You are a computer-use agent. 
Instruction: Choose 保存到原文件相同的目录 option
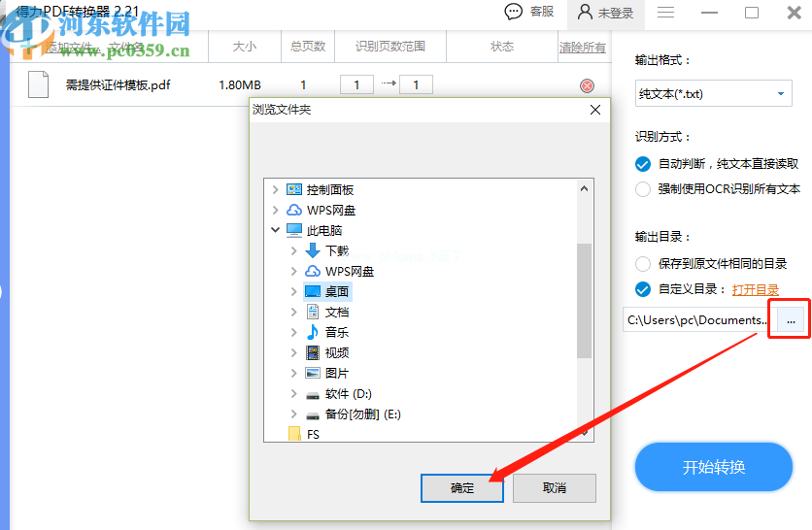642,263
